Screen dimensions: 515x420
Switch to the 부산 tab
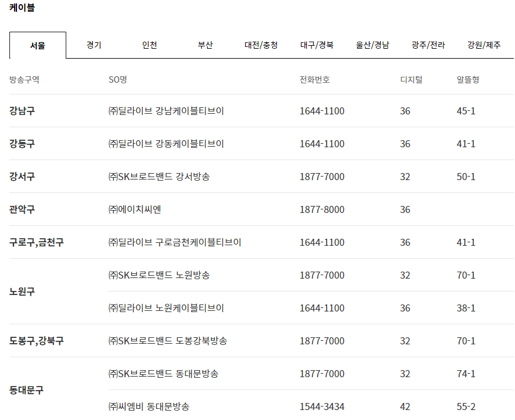[x=205, y=45]
